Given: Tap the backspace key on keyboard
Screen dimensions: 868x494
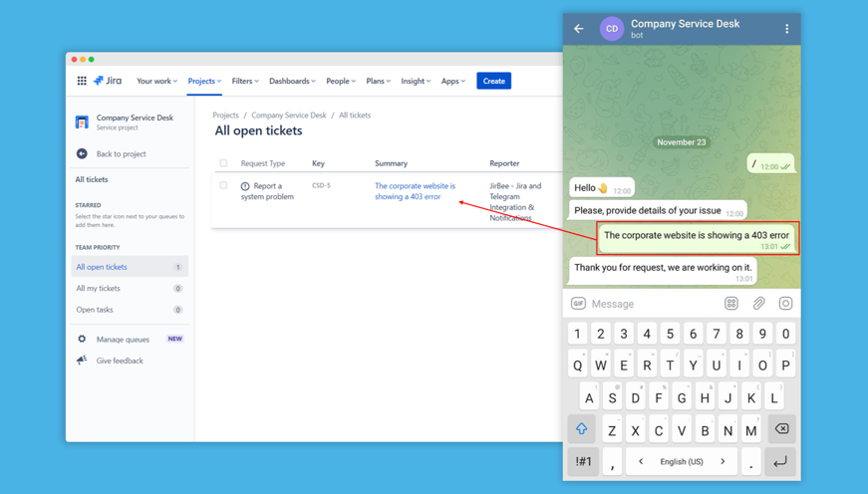Looking at the screenshot, I should (781, 428).
